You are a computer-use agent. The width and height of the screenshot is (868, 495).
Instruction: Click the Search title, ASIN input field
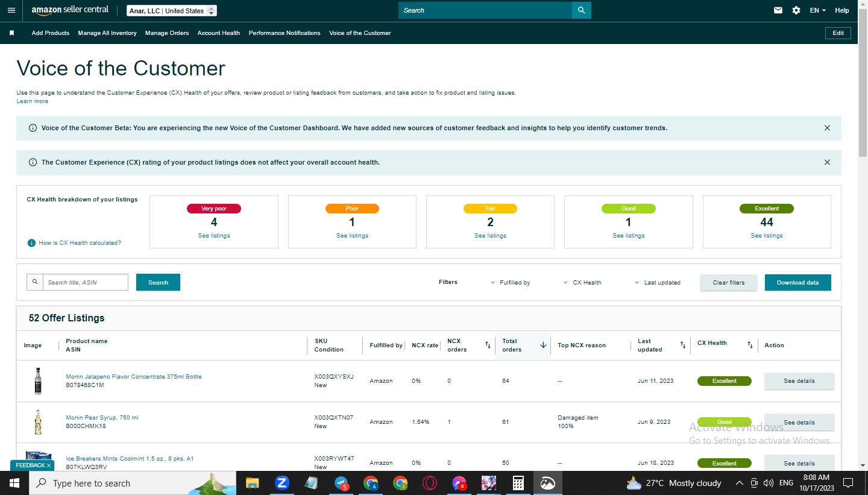85,282
